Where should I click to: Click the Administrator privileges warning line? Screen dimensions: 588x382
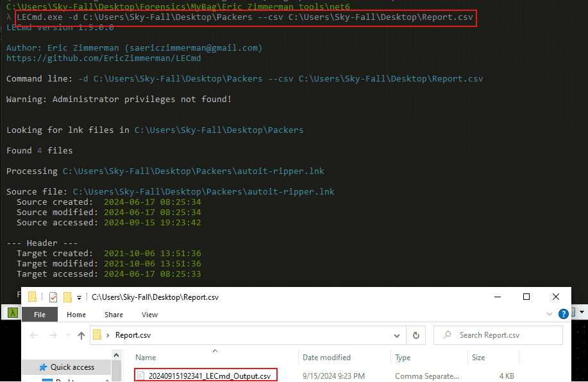119,99
